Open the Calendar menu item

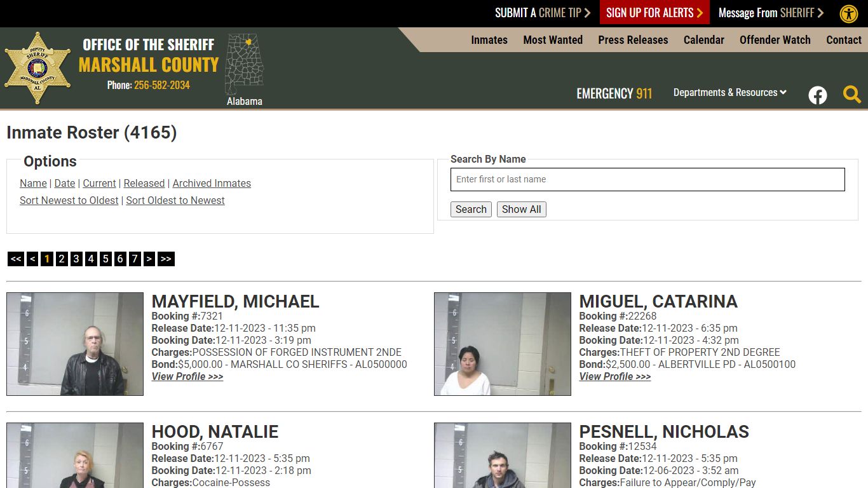click(704, 39)
